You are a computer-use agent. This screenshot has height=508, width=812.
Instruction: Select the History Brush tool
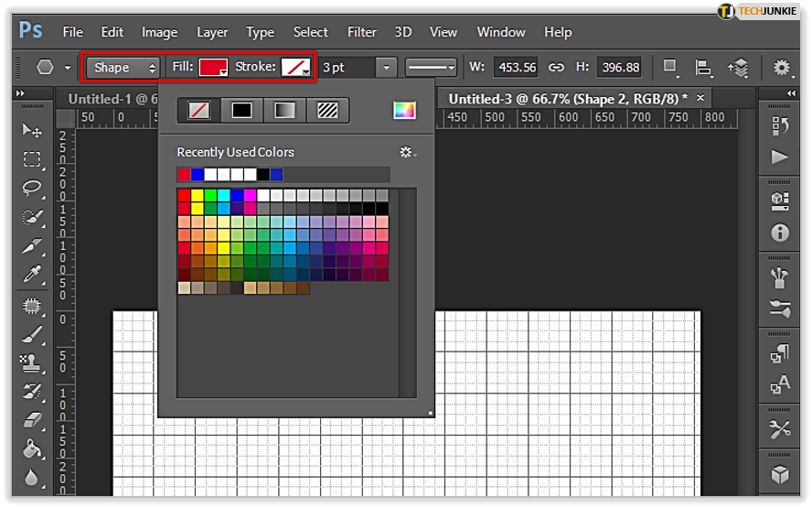[32, 392]
